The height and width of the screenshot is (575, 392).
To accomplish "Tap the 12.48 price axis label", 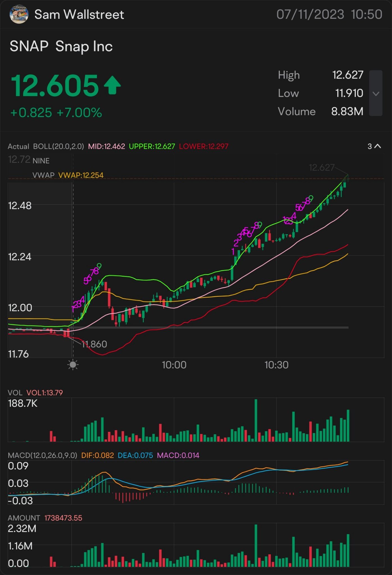I will [20, 206].
